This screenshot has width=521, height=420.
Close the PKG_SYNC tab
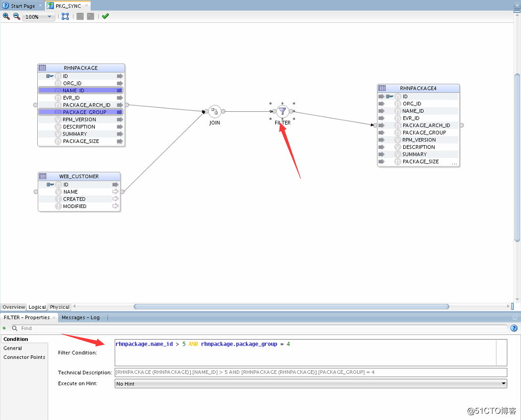[86, 5]
